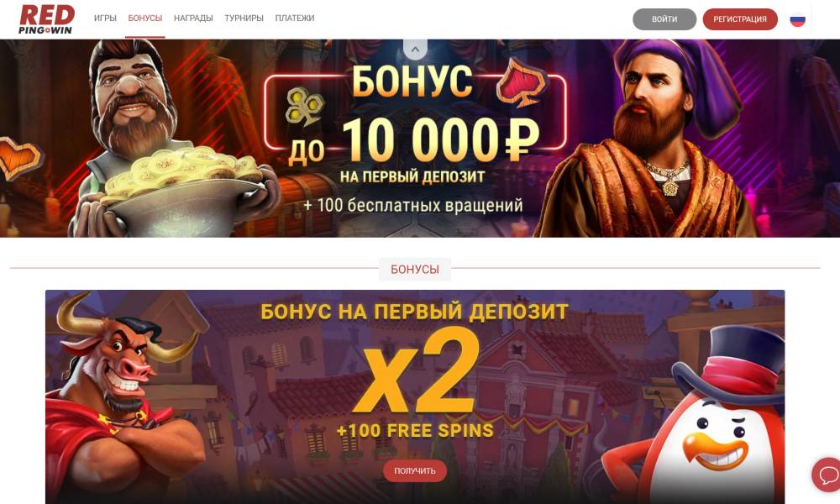Screen dimensions: 840x504
Task: Click the ВОЙТИ login button
Action: (x=664, y=19)
